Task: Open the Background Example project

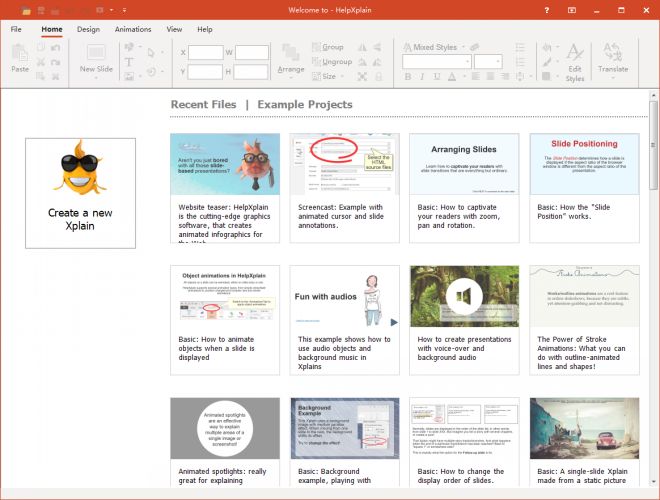Action: point(344,442)
